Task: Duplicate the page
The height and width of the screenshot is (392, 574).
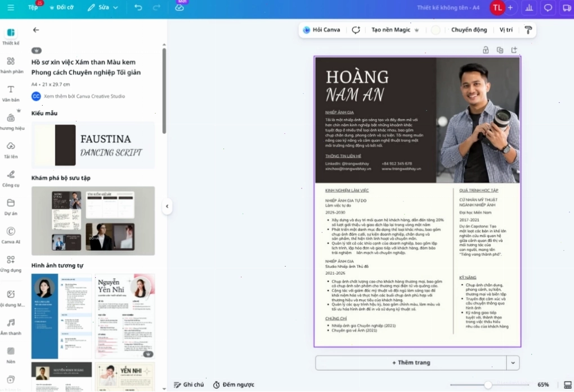Action: pos(500,50)
